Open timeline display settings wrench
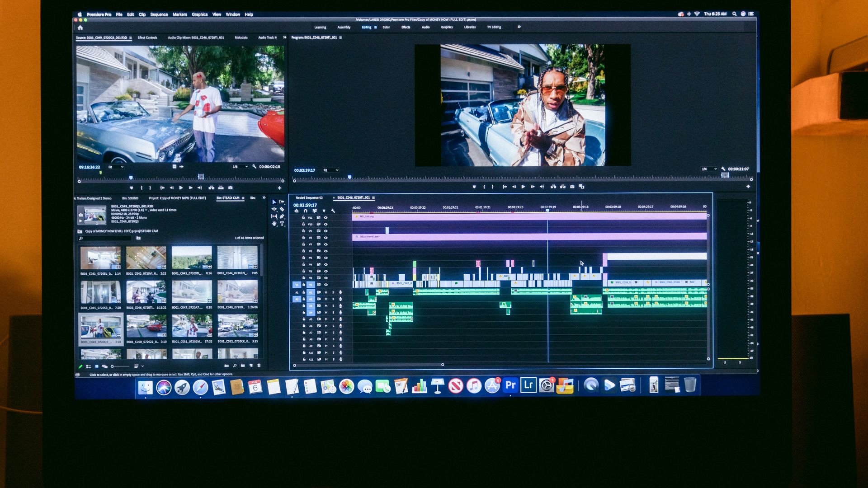 [x=333, y=211]
